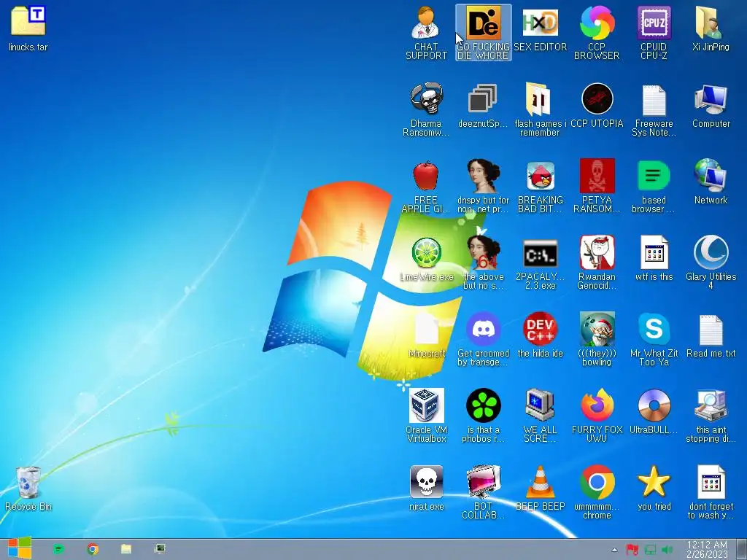Image resolution: width=747 pixels, height=560 pixels.
Task: Select the Computer desktop icon
Action: point(711,100)
